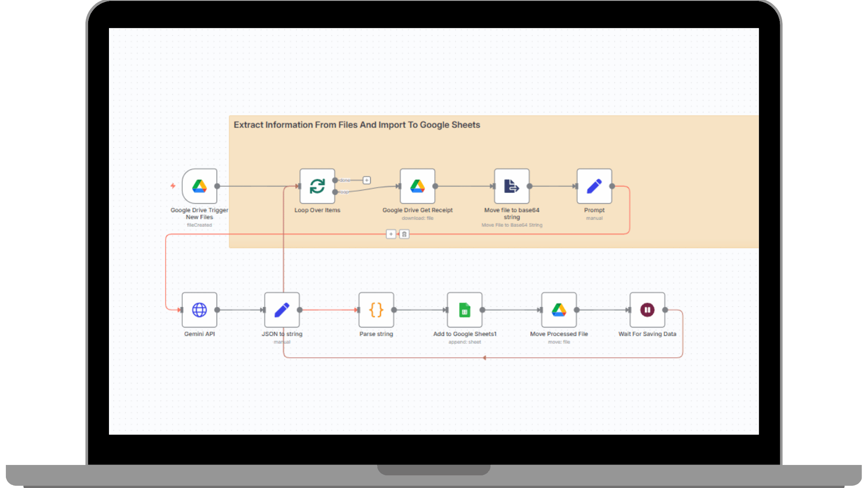Click the Add to Google Sheets1 node

pos(464,310)
